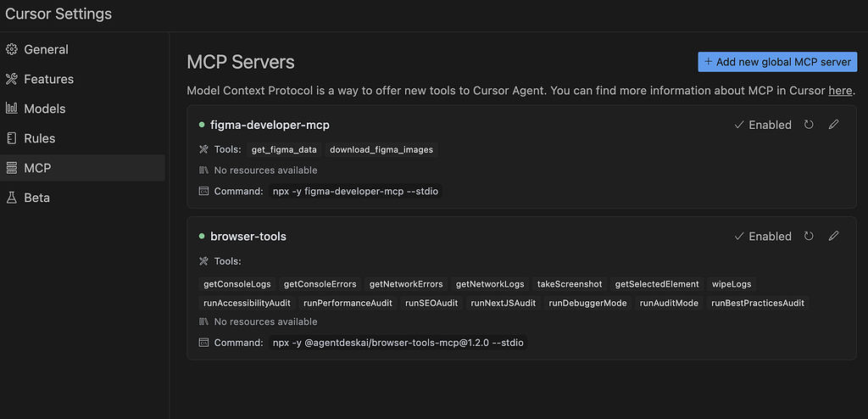Click the Beta flask icon

(12, 198)
